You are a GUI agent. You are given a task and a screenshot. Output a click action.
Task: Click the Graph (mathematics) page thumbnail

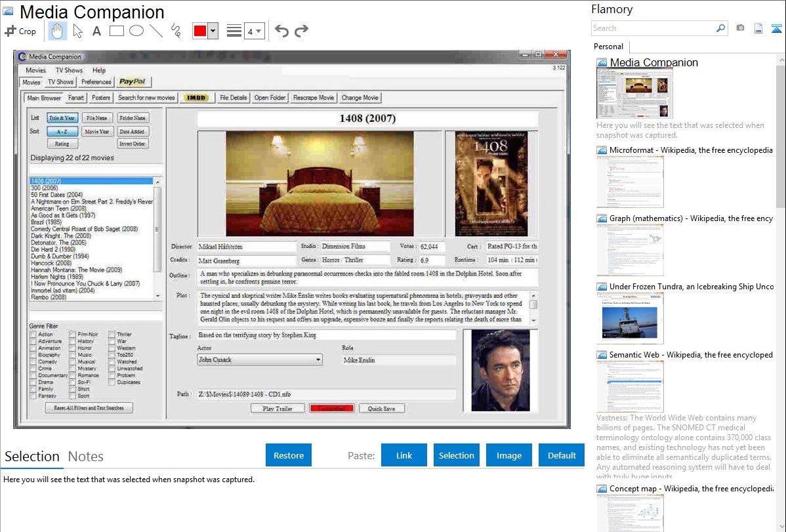(630, 250)
